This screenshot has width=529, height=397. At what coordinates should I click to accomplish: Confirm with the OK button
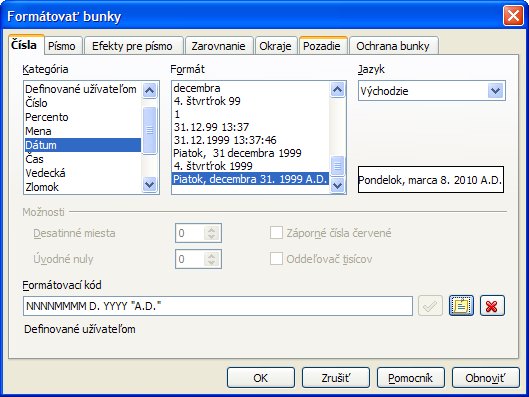(x=261, y=378)
